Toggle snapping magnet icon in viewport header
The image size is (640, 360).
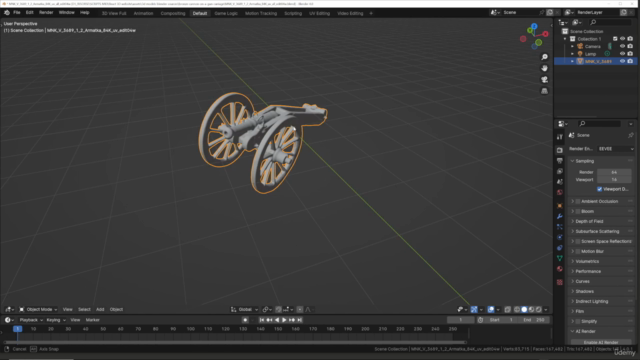click(x=278, y=309)
